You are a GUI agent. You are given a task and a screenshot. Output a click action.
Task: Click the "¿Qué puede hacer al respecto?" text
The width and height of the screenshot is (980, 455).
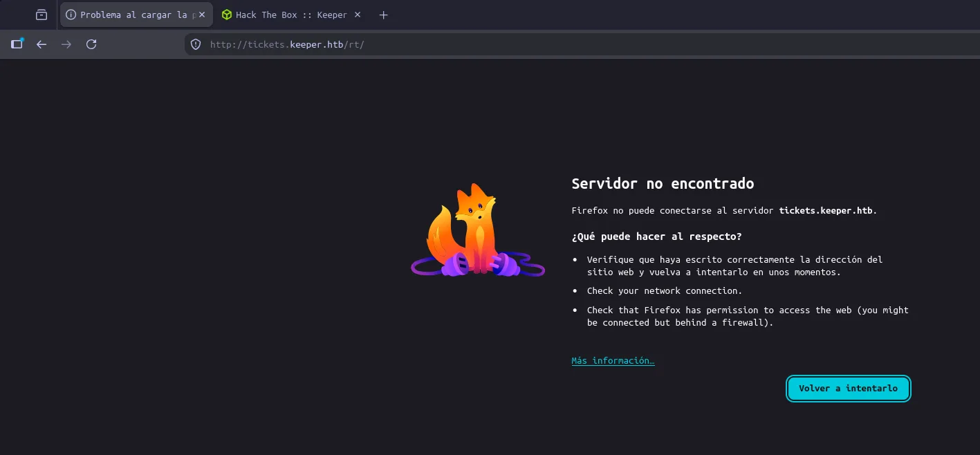(656, 236)
